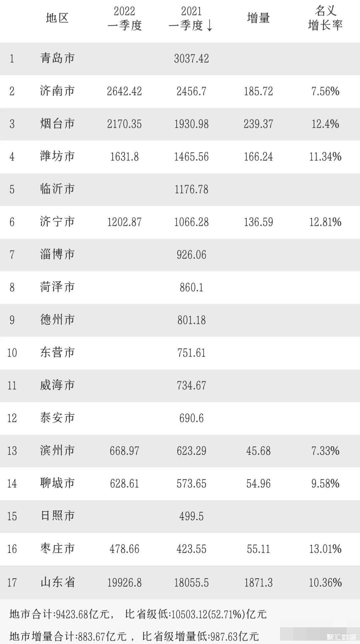Click 淄博市 value 926.06
Screen dimensions: 360x644
[x=191, y=255]
